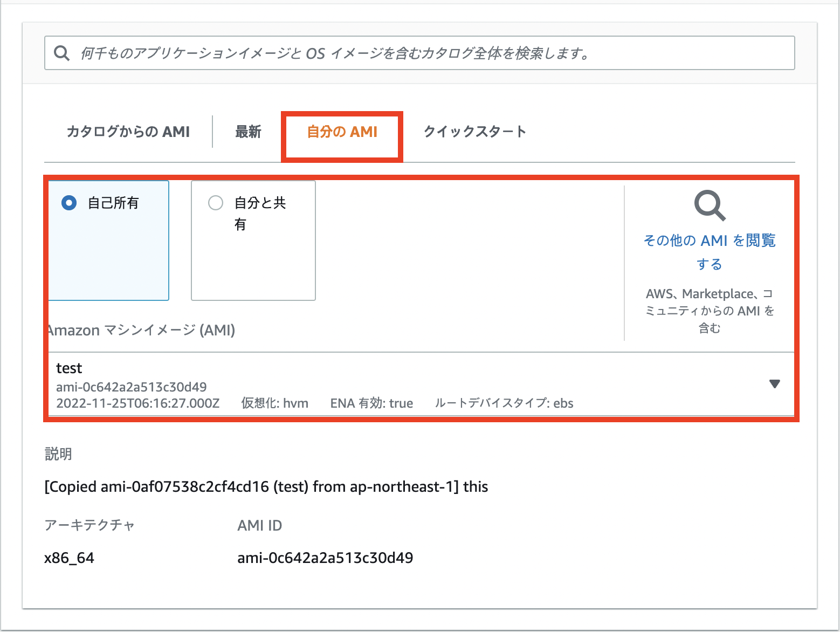Click the AMI ID ami-0c642a2a513c30d49 text
Image resolution: width=840 pixels, height=632 pixels.
(x=325, y=558)
